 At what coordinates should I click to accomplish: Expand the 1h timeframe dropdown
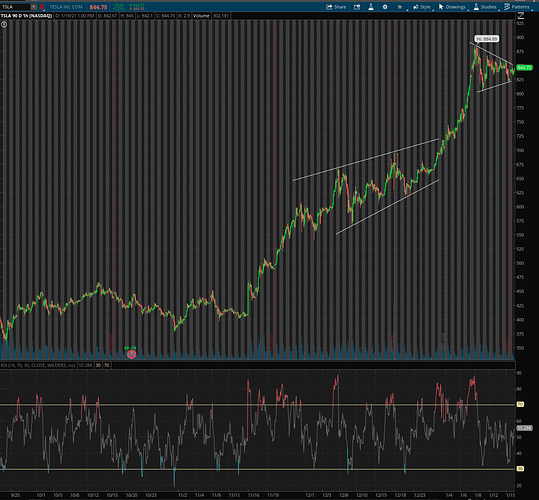(401, 7)
